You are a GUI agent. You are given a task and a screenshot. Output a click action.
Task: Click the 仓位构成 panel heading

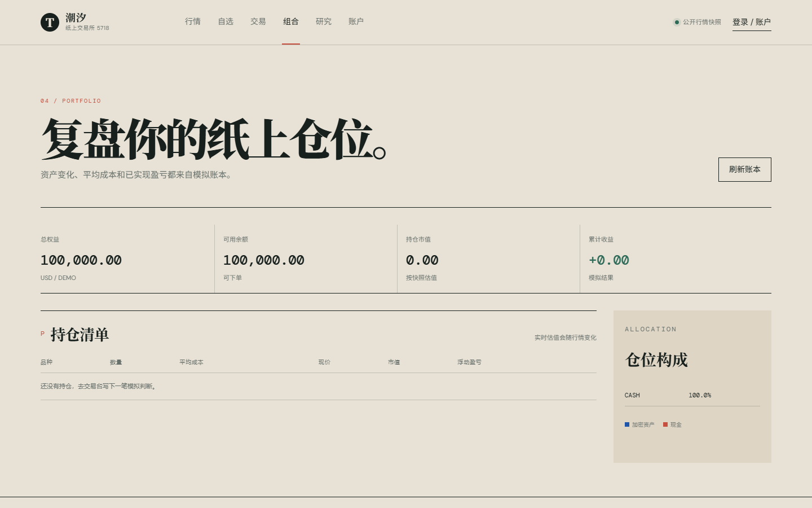point(656,360)
